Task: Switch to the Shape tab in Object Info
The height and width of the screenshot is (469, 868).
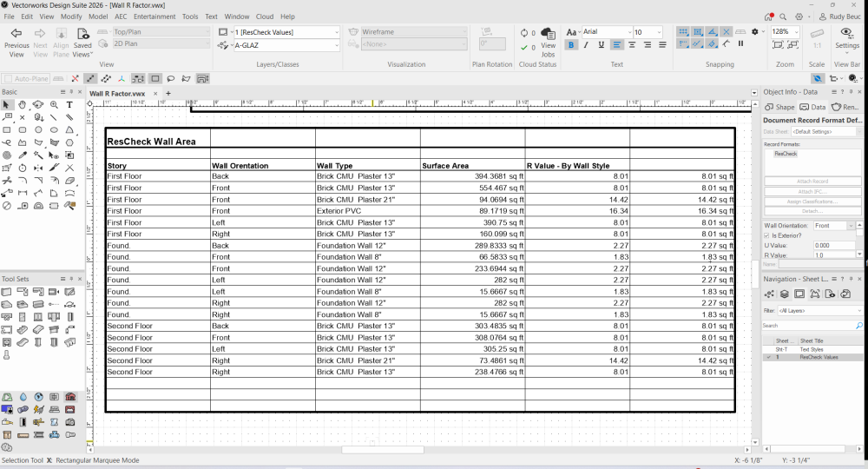Action: 779,107
